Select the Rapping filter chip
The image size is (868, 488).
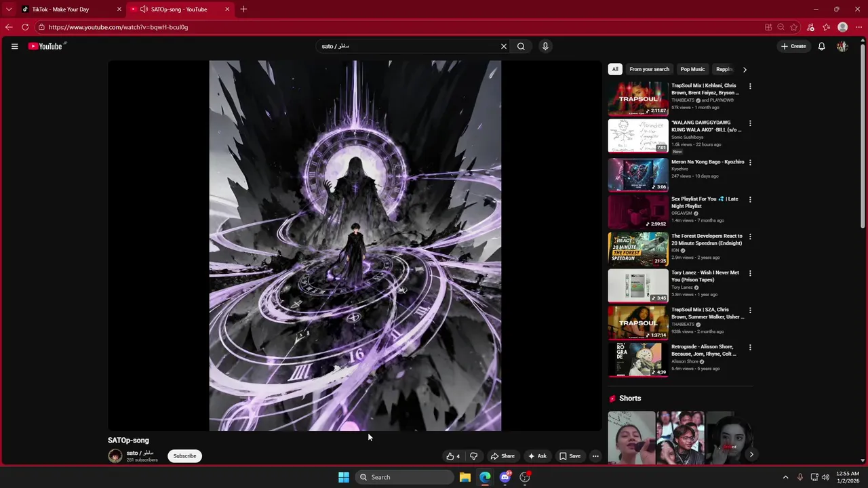tap(724, 69)
